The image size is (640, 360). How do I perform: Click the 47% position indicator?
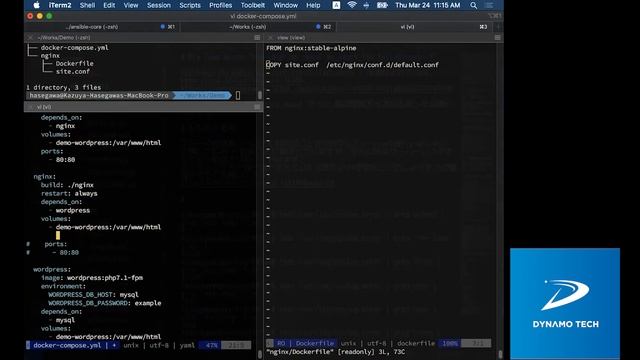[211, 345]
